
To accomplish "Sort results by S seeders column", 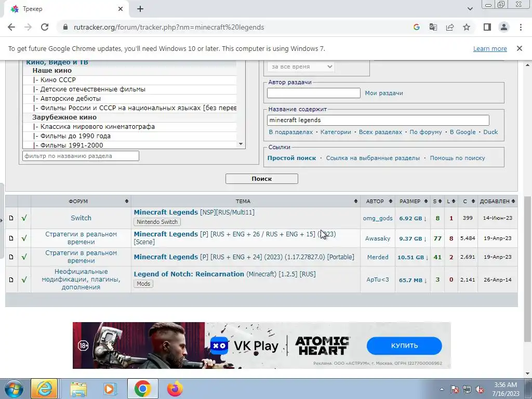I will 437,201.
